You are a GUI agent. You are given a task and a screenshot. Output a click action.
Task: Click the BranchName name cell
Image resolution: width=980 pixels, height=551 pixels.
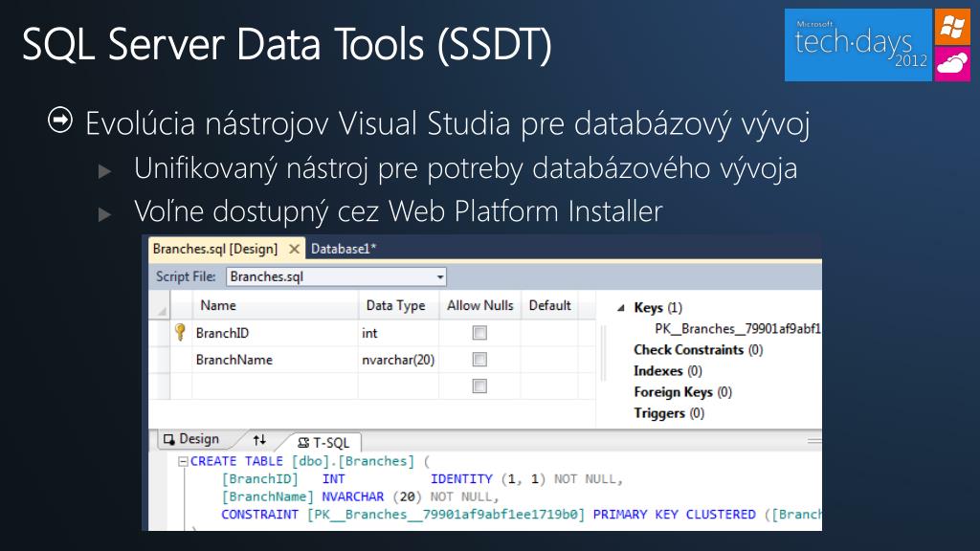[x=275, y=360]
